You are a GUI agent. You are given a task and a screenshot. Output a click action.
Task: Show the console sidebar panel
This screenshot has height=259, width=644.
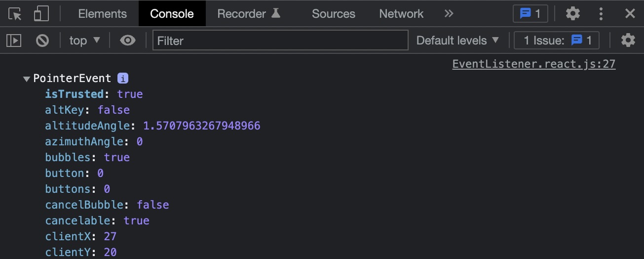click(x=14, y=41)
